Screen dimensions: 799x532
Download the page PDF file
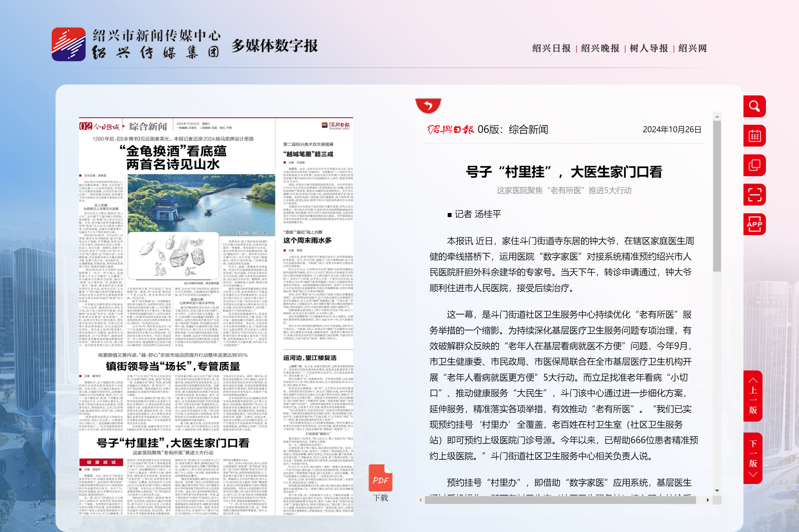381,483
